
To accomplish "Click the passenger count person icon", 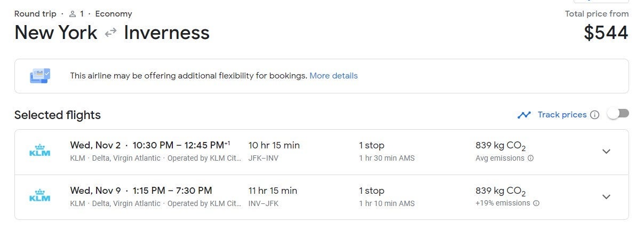I will (x=73, y=14).
